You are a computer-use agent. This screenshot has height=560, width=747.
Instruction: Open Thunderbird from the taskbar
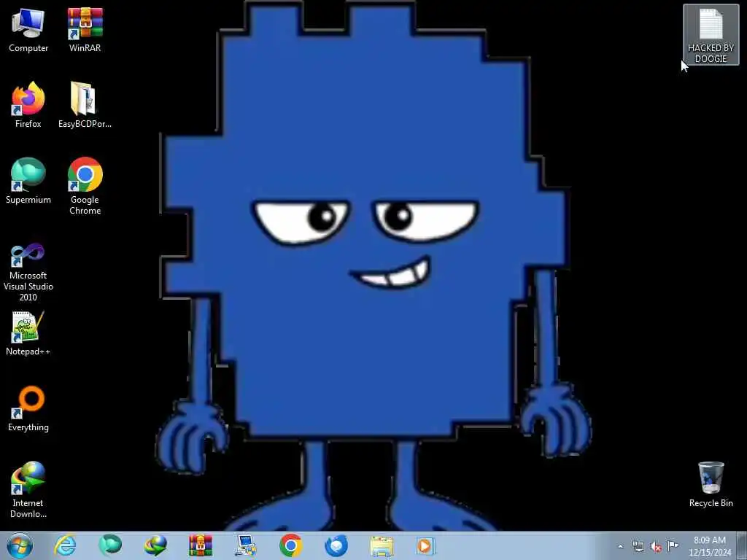(x=336, y=545)
